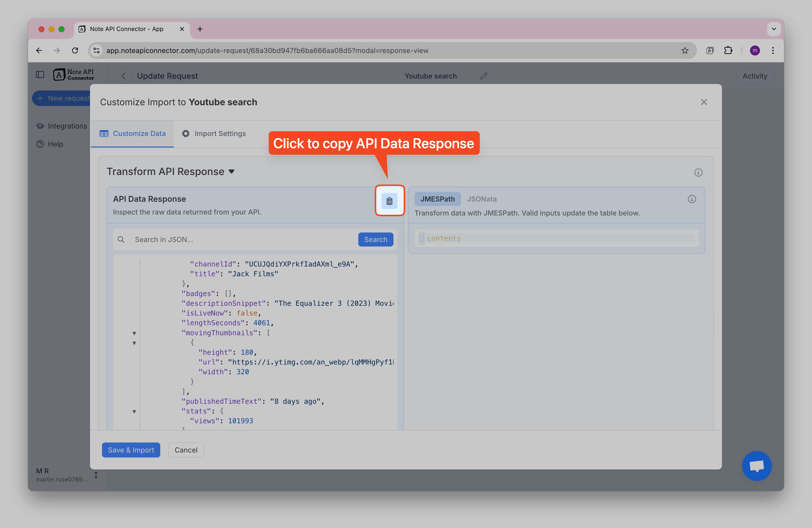Click the pencil icon next to Youtube search
812x528 pixels.
tap(484, 76)
